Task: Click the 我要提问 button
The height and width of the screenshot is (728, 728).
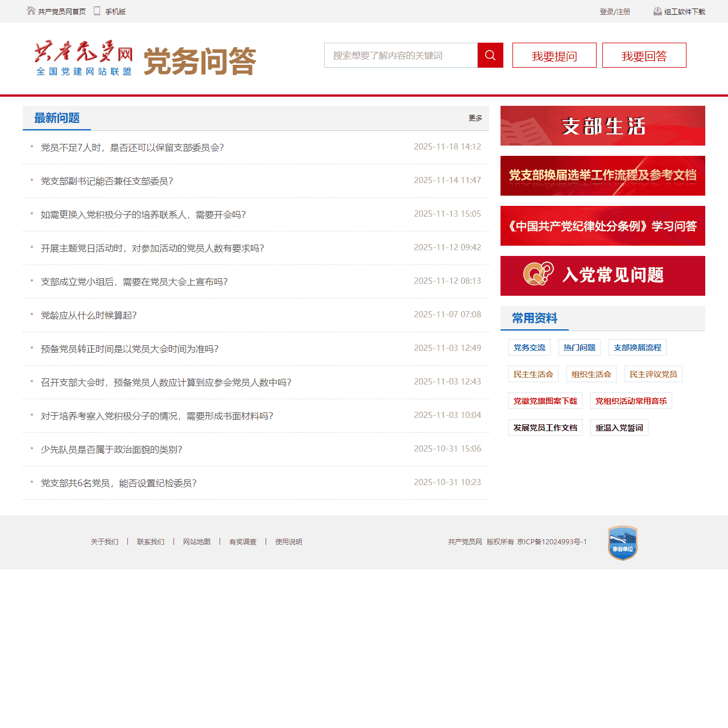Action: click(554, 55)
